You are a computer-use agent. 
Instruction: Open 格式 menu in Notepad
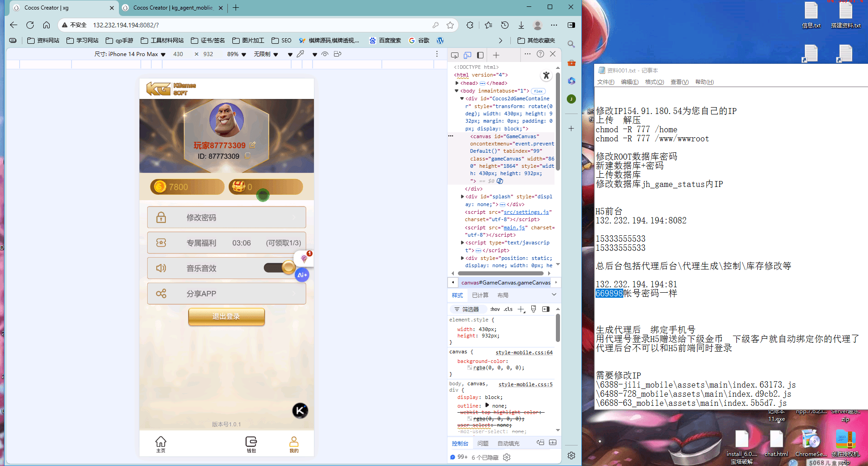click(654, 82)
